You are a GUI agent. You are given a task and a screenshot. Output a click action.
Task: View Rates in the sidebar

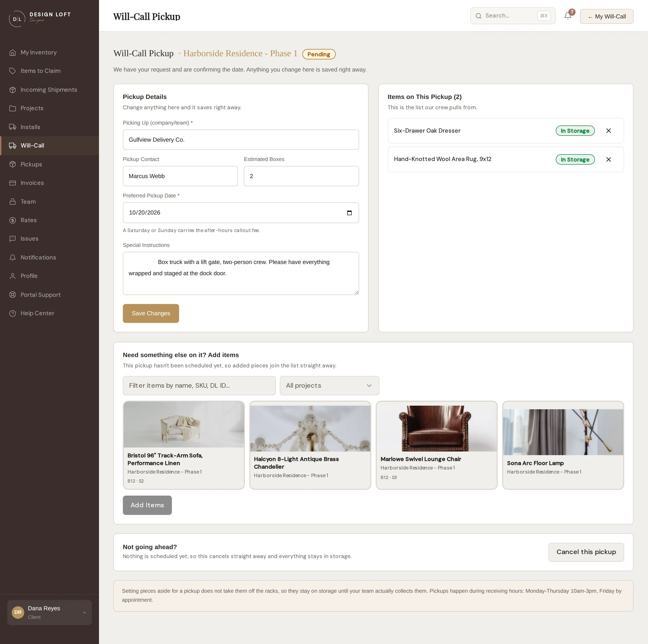[50, 220]
